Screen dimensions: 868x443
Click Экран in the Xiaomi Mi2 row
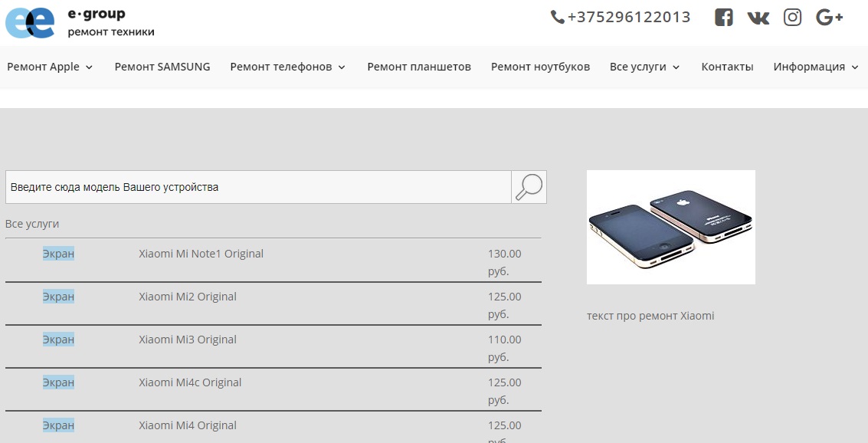pos(58,297)
